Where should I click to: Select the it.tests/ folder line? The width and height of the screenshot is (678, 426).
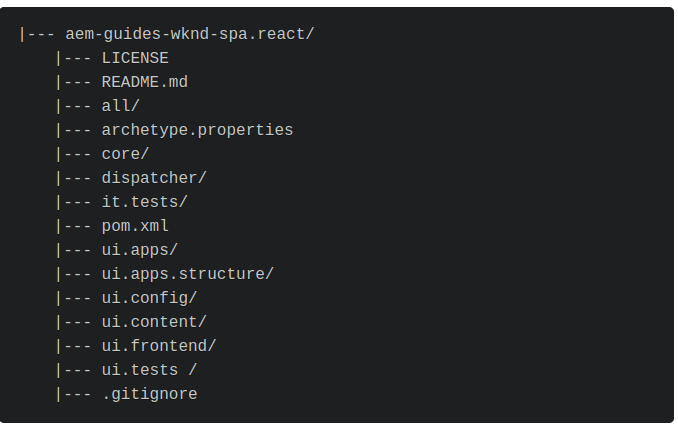pos(144,202)
